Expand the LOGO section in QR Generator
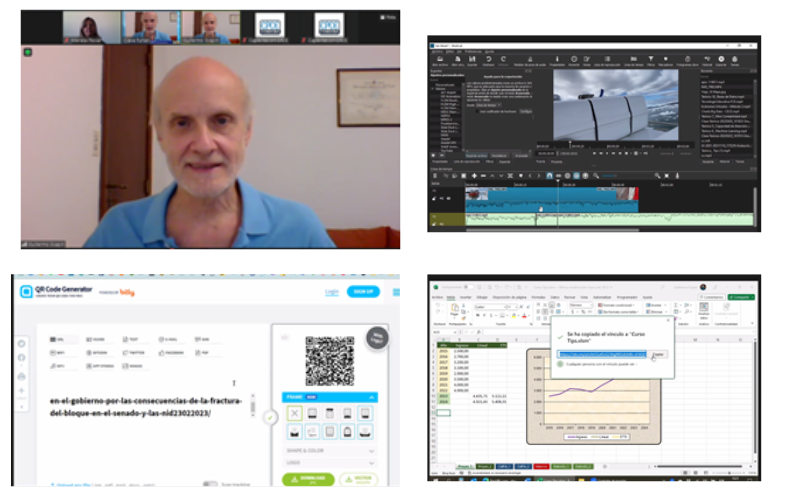Viewport: 800px width, 500px height. (x=330, y=463)
